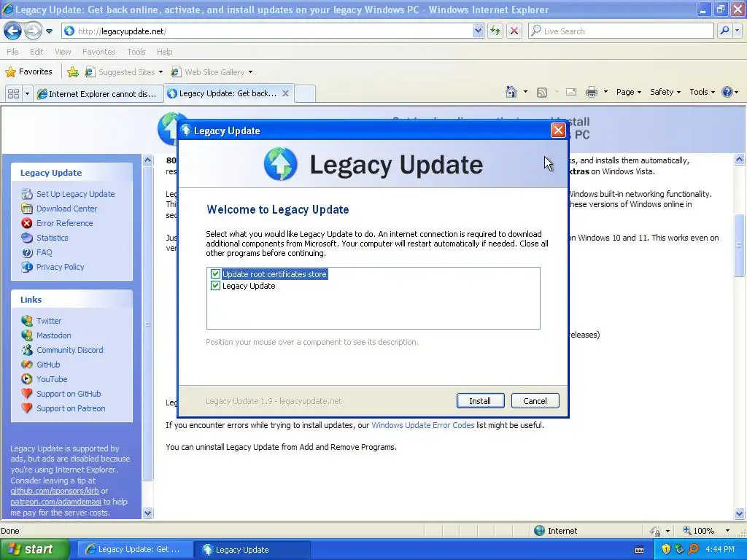The image size is (747, 560).
Task: Click the Live Search magnifier button
Action: [x=724, y=31]
